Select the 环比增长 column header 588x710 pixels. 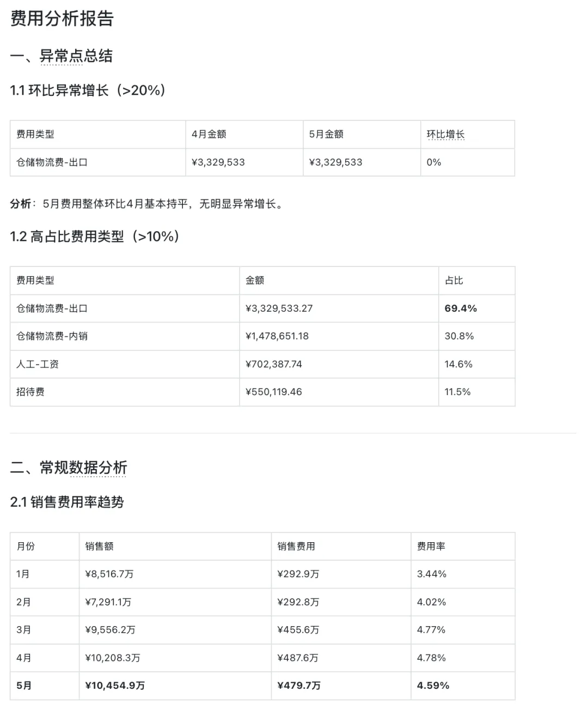click(x=445, y=134)
